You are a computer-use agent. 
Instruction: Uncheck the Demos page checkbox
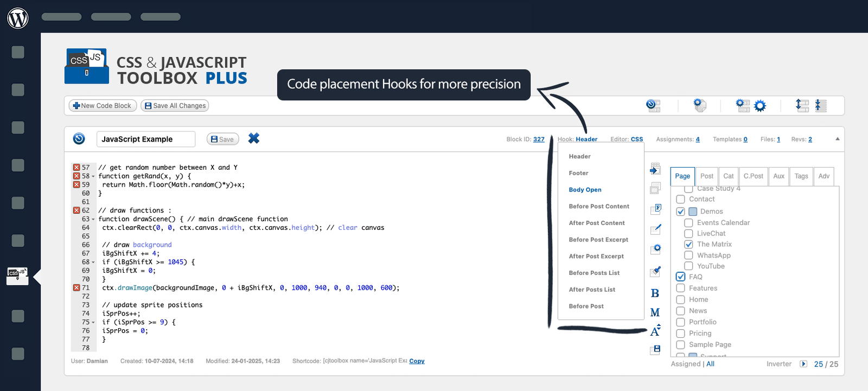point(680,211)
